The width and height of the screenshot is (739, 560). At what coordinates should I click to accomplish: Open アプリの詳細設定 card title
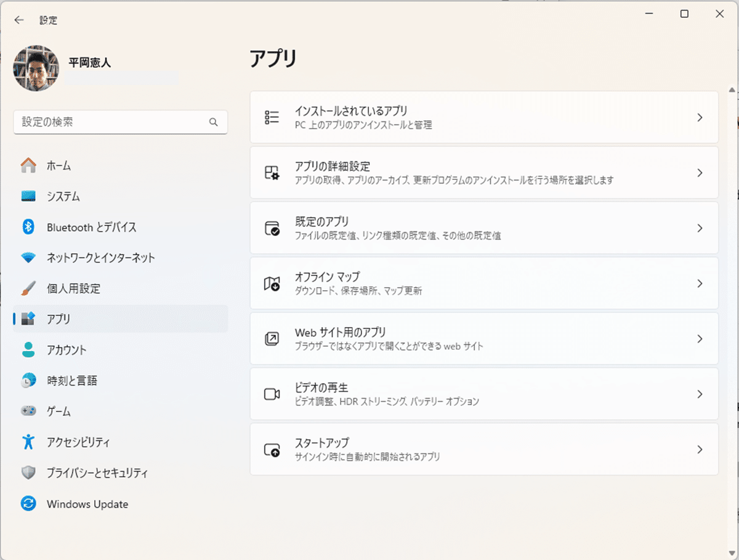click(332, 166)
